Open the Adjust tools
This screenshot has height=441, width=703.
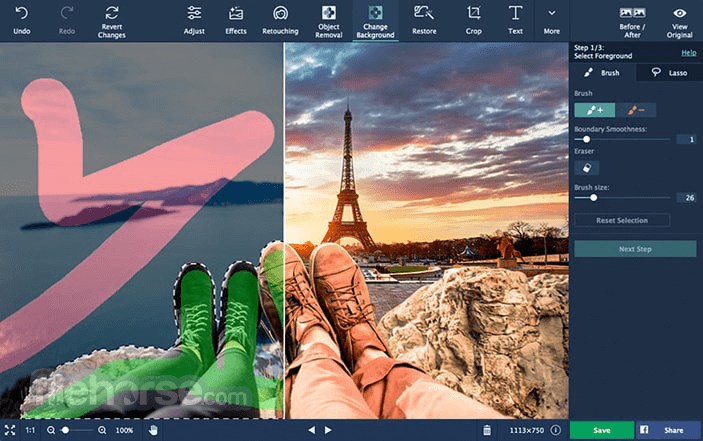pyautogui.click(x=194, y=20)
